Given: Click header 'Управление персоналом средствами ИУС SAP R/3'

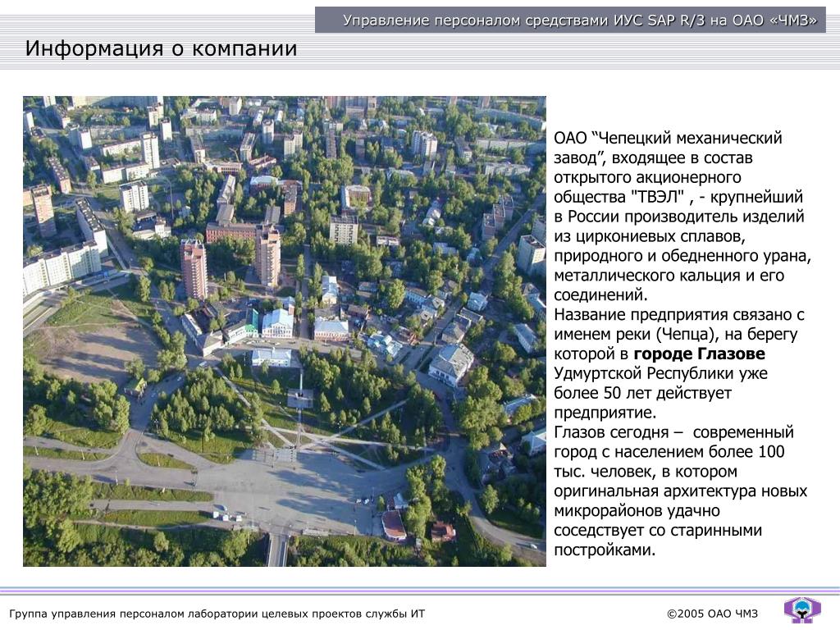Looking at the screenshot, I should pyautogui.click(x=524, y=21).
